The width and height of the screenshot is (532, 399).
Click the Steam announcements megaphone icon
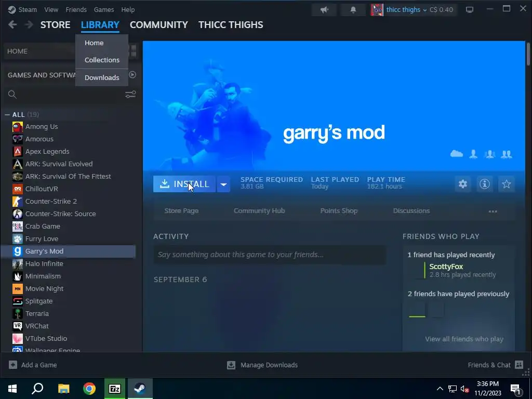(324, 10)
